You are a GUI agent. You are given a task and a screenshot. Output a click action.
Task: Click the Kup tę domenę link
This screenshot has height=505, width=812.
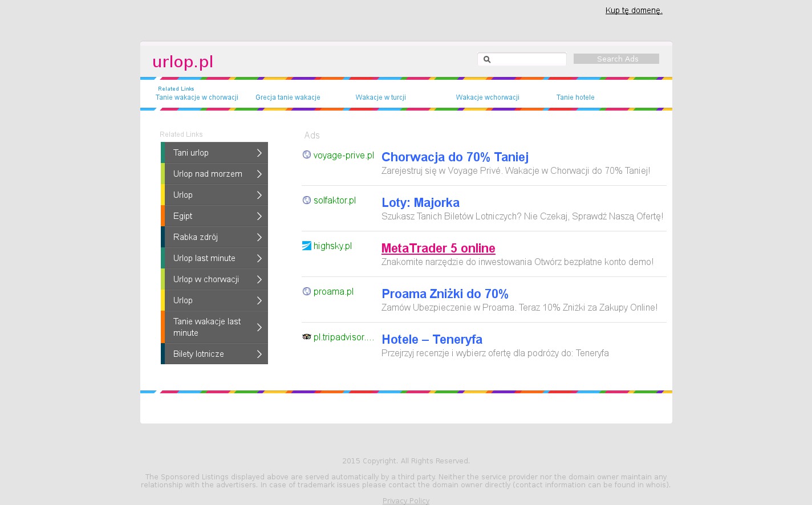pos(634,10)
